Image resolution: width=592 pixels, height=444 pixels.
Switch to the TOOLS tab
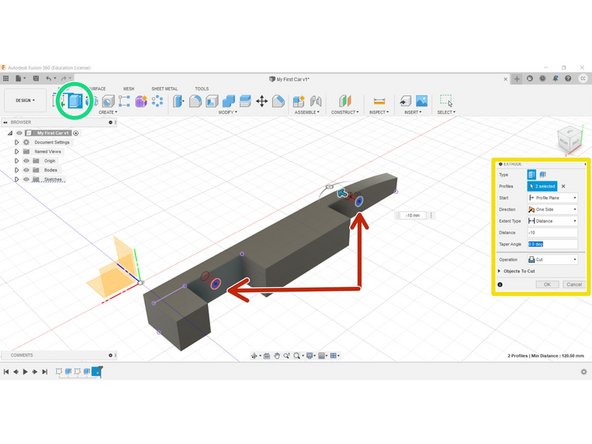coord(202,89)
